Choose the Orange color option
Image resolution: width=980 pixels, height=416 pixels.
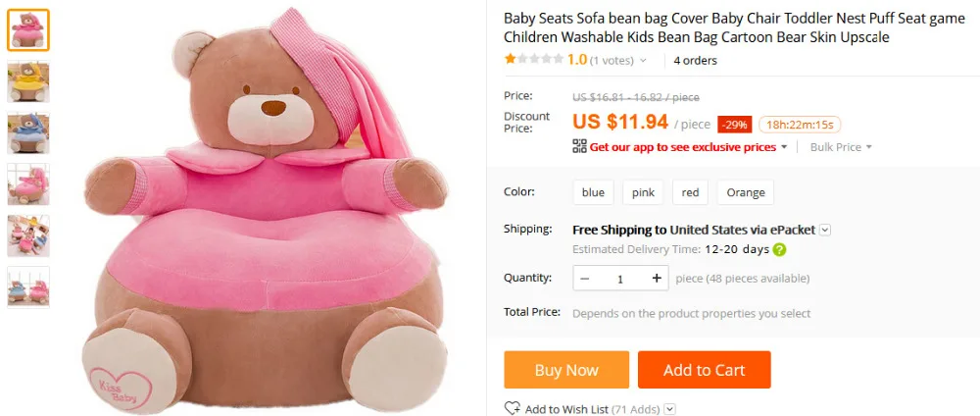tap(746, 192)
